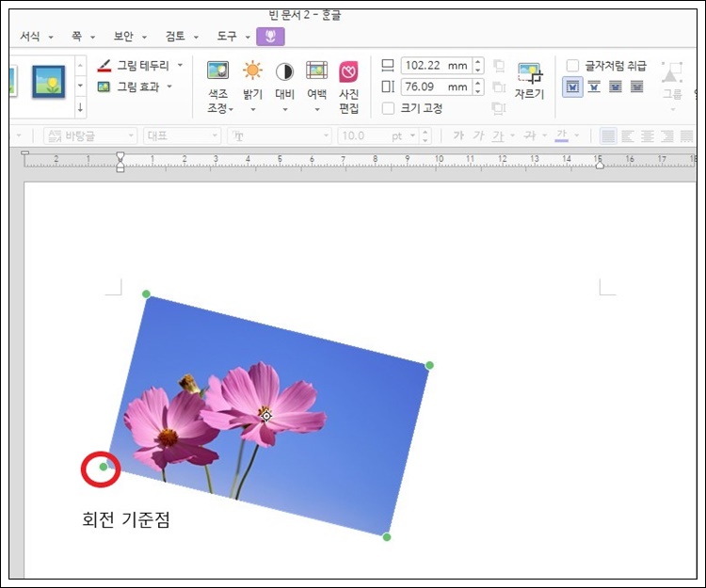Click the same width-and-height size icon
This screenshot has height=588, width=706.
498,108
